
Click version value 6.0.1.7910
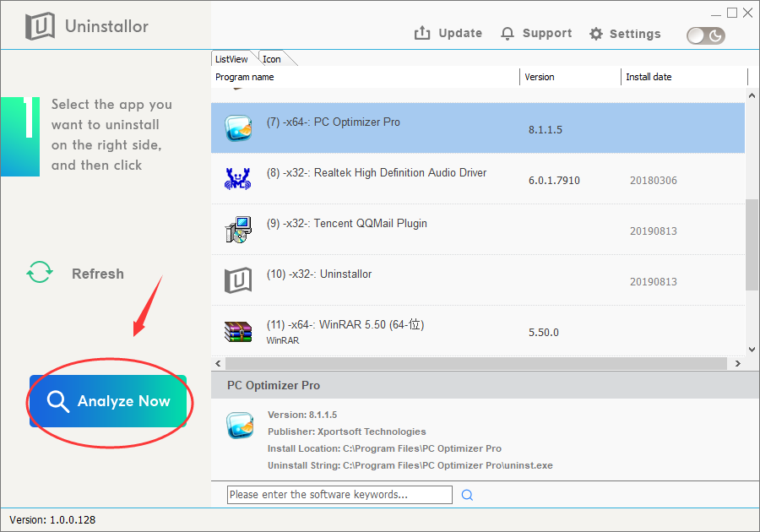(x=554, y=180)
